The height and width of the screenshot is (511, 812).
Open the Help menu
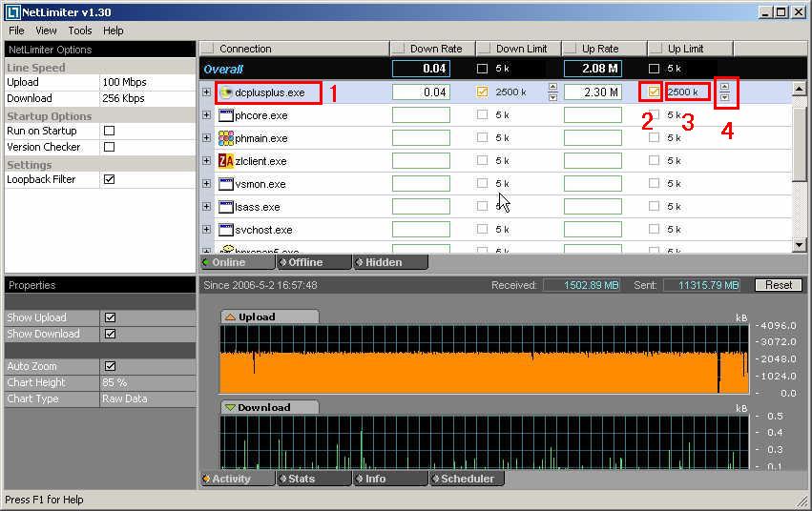tap(113, 31)
